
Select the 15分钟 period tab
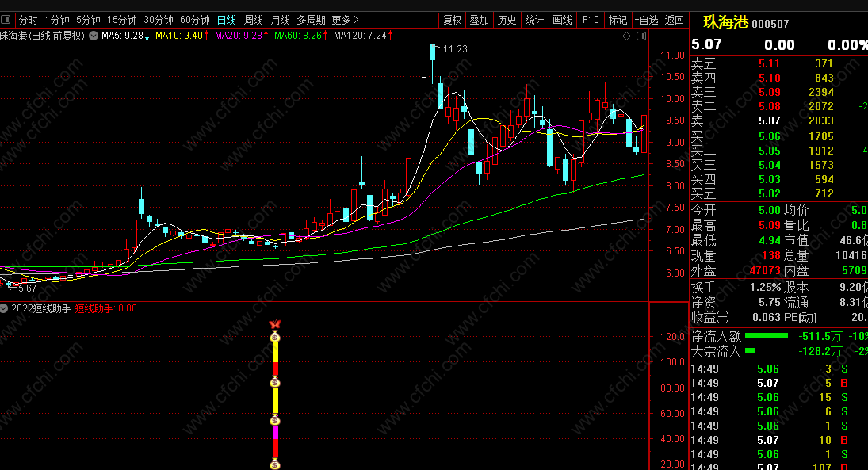click(122, 20)
